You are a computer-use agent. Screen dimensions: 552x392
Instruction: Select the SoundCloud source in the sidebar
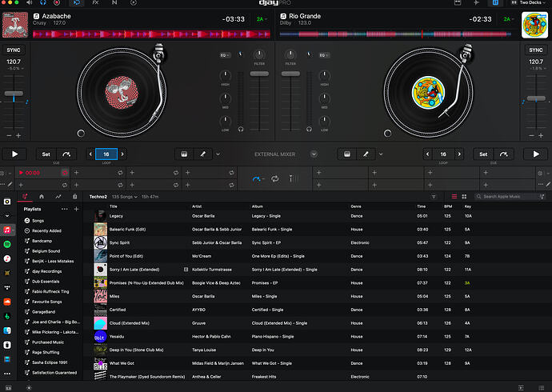click(x=7, y=302)
